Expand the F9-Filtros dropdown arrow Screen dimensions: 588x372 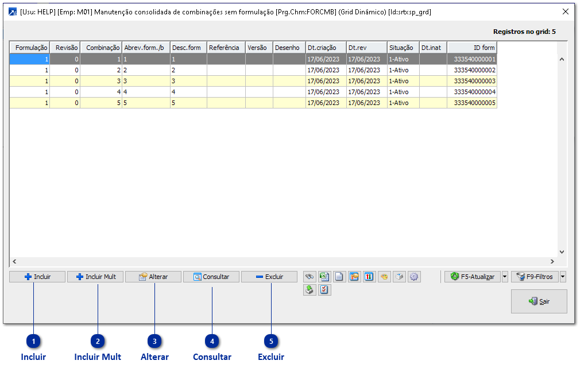tap(563, 277)
